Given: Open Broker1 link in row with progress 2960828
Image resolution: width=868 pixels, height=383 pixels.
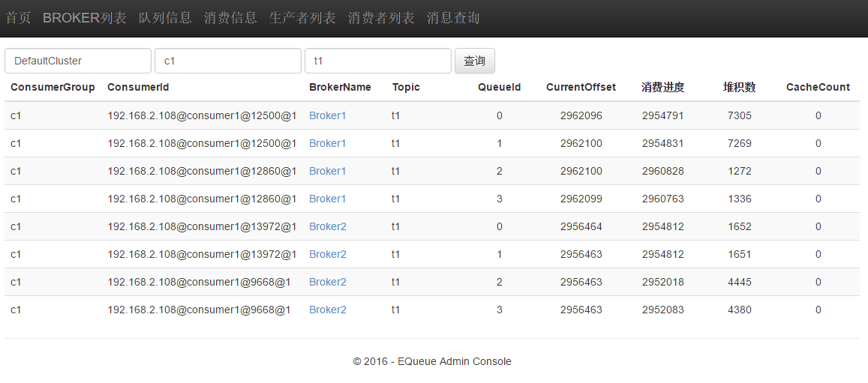Looking at the screenshot, I should [x=327, y=171].
